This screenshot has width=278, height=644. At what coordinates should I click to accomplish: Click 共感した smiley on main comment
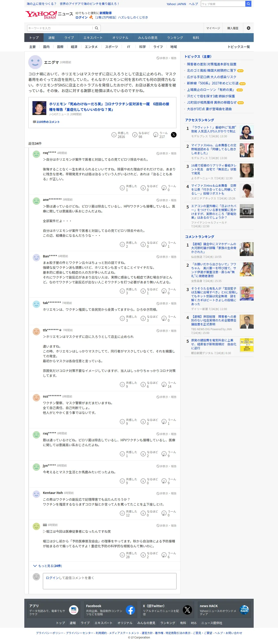[114, 135]
